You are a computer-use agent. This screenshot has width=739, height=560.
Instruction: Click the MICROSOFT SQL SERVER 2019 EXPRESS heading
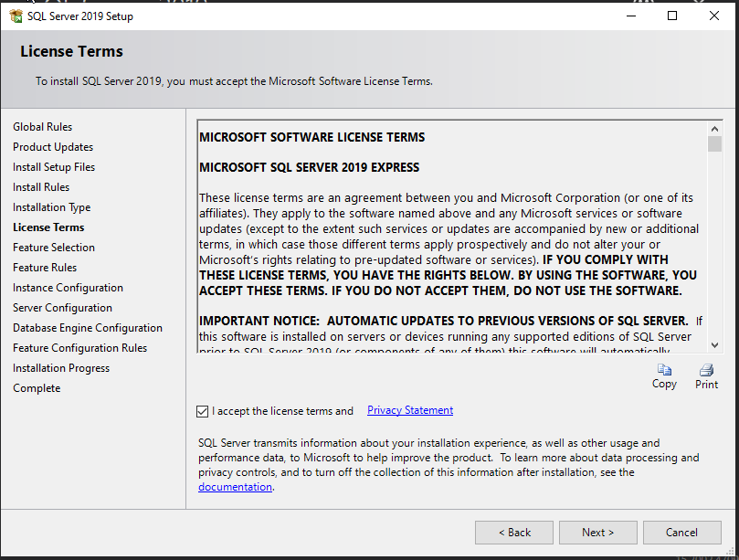click(x=309, y=167)
